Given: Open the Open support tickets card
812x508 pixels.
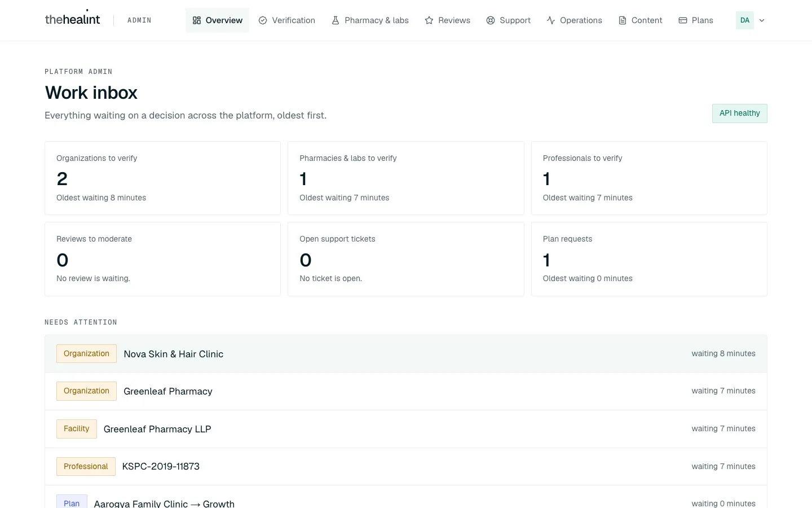Looking at the screenshot, I should pos(406,259).
